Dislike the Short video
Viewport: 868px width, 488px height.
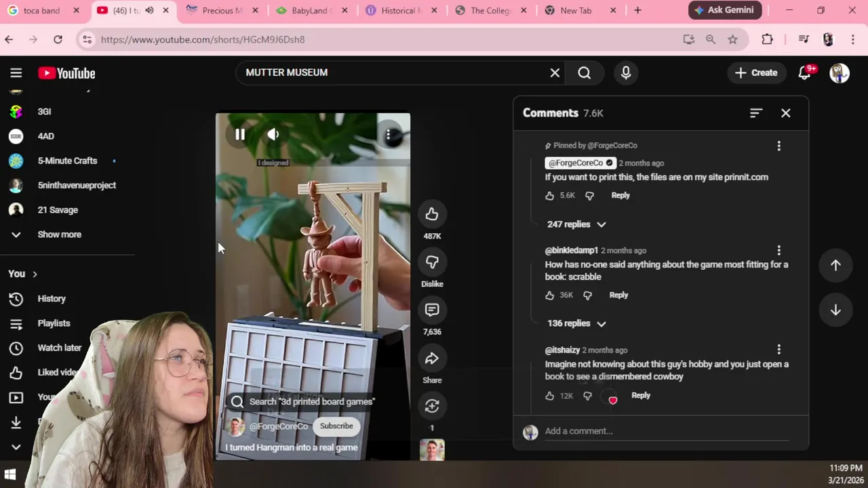point(432,262)
